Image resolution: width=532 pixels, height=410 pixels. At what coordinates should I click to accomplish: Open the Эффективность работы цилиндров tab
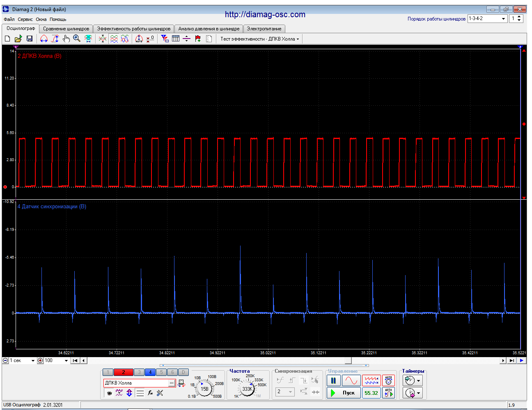tap(133, 29)
